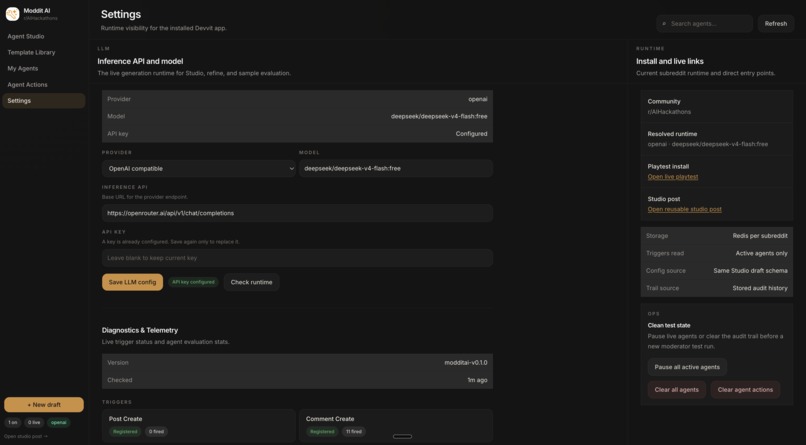The height and width of the screenshot is (445, 806).
Task: Open the OpenAI compatible provider dropdown
Action: (x=198, y=169)
